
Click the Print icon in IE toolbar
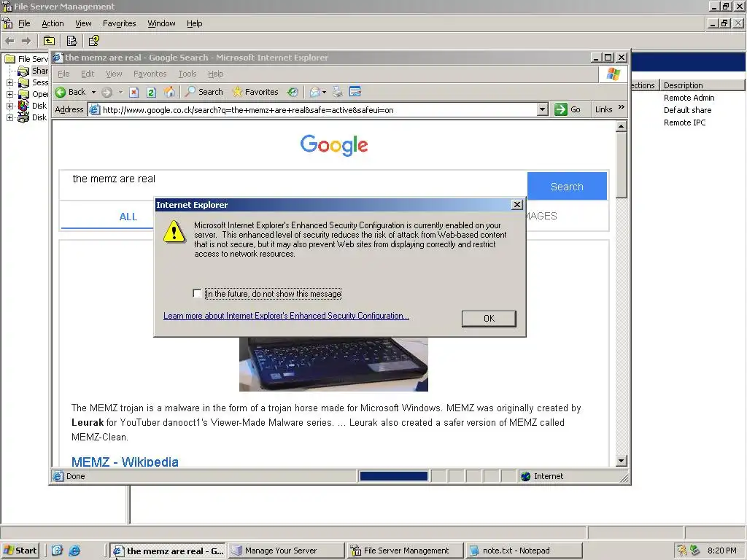(337, 92)
